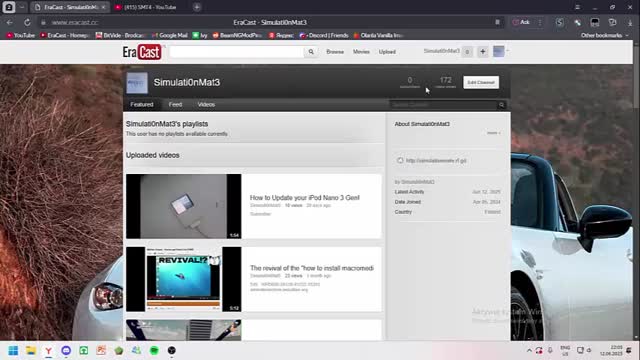Click the volume icon in the system tray
The width and height of the screenshot is (640, 360).
point(589,350)
